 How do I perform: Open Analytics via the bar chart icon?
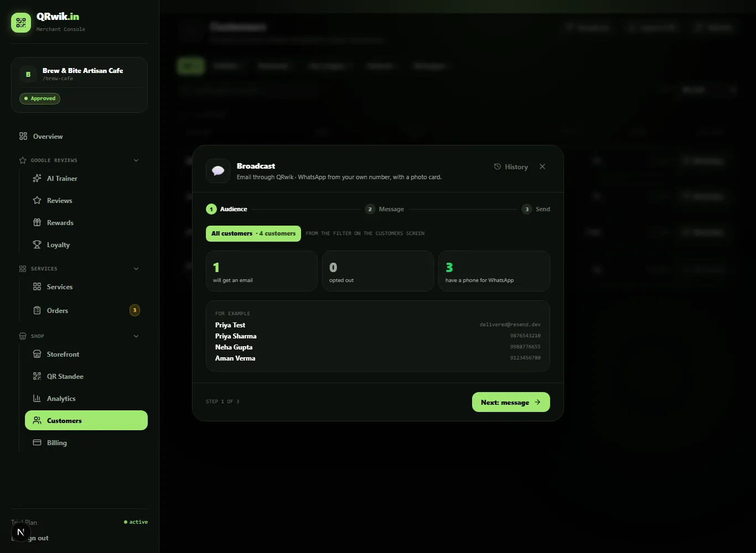pos(37,399)
